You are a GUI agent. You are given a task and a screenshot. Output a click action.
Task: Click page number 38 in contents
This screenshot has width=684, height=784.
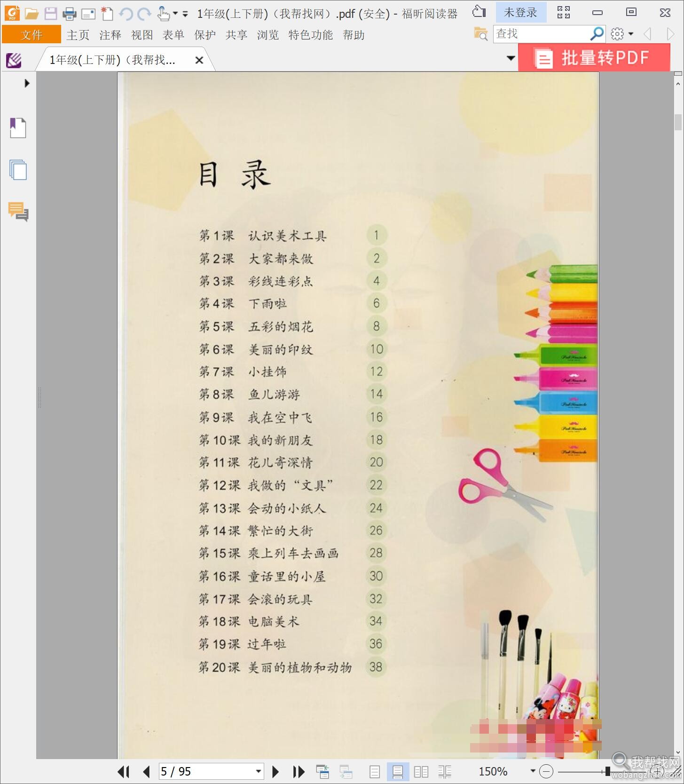point(376,667)
